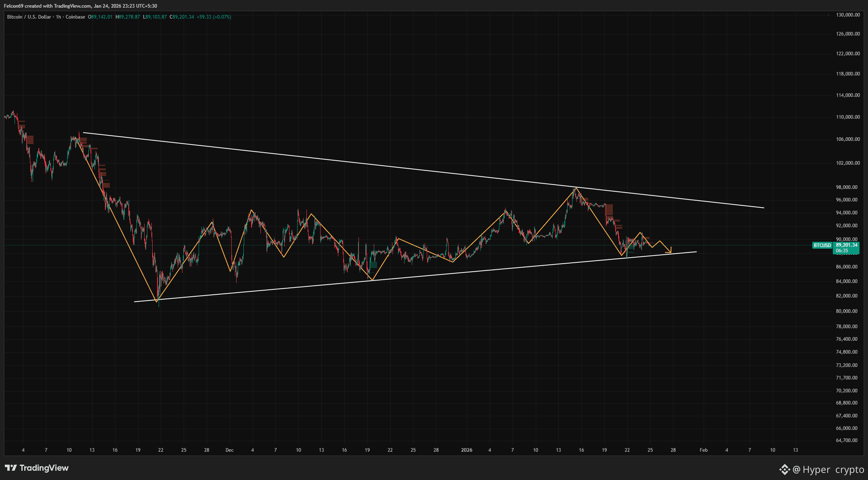Click the TradingView logo at bottom
Screen dimensions: 868x480
coord(37,468)
